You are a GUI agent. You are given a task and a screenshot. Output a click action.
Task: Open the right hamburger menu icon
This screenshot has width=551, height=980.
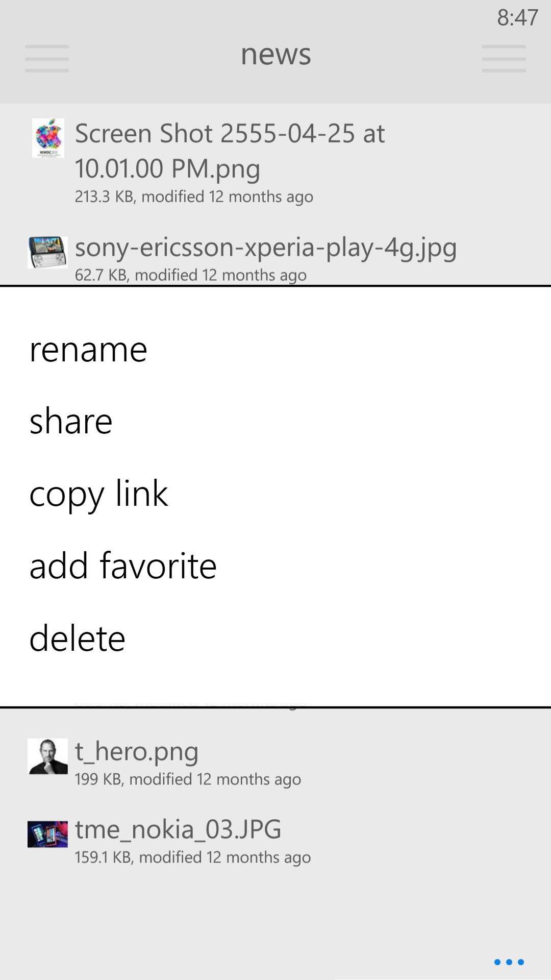pos(504,58)
